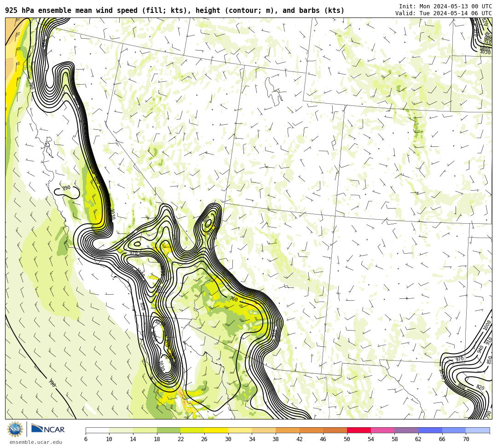Image resolution: width=497 pixels, height=448 pixels.
Task: Pick the purple 58–62 kts swatch
Action: click(x=406, y=430)
